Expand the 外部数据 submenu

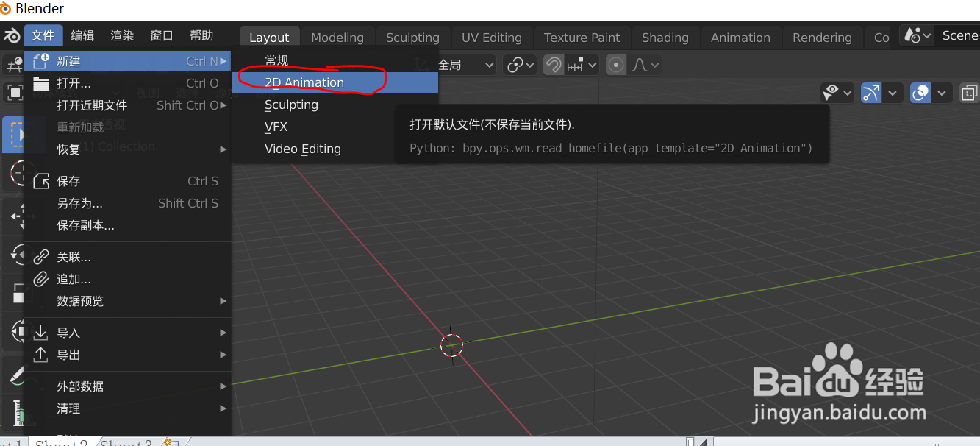128,386
